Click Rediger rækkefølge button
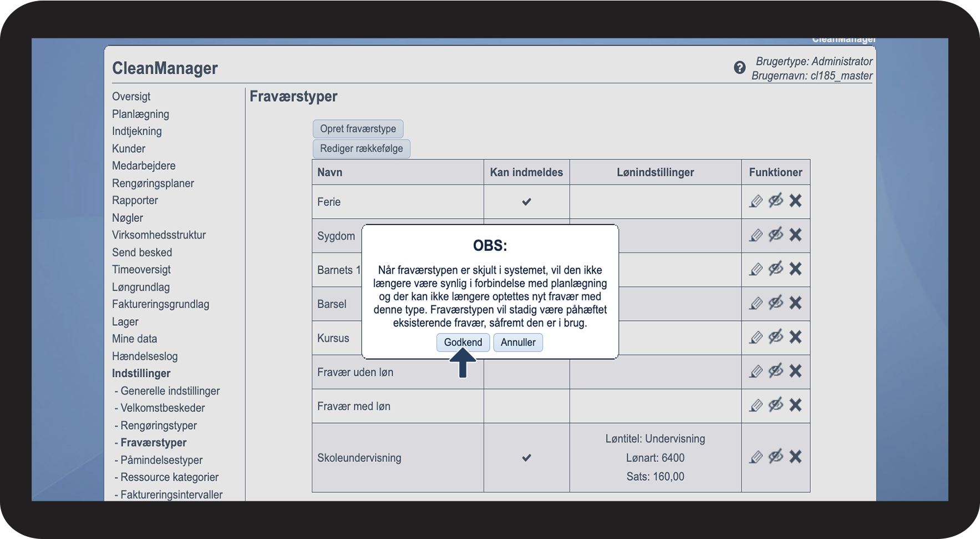This screenshot has height=539, width=980. [361, 149]
